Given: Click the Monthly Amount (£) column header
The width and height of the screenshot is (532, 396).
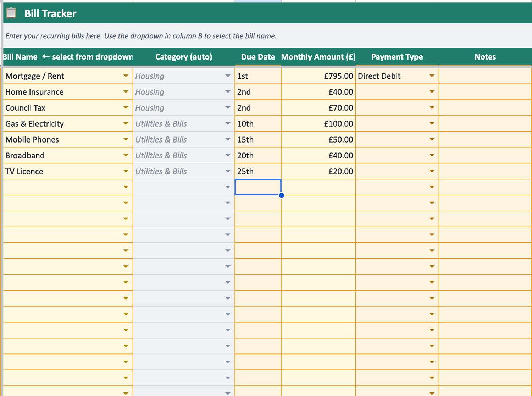Looking at the screenshot, I should (x=318, y=57).
